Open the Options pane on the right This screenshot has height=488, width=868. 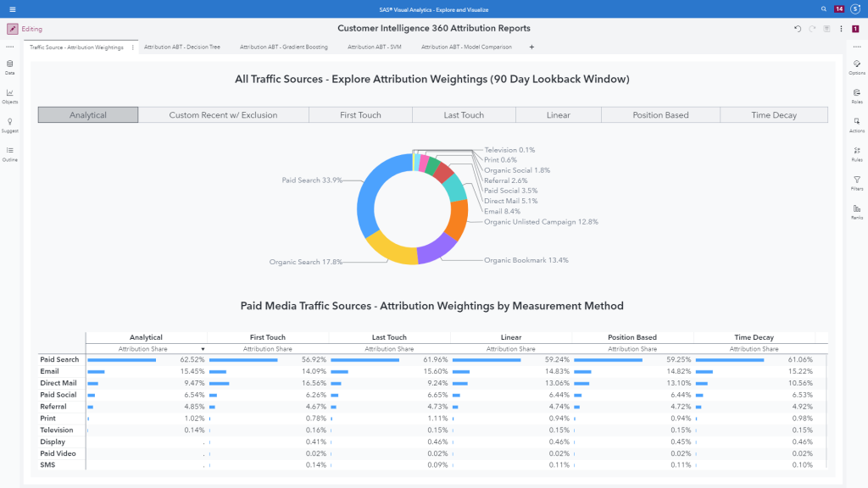point(857,66)
